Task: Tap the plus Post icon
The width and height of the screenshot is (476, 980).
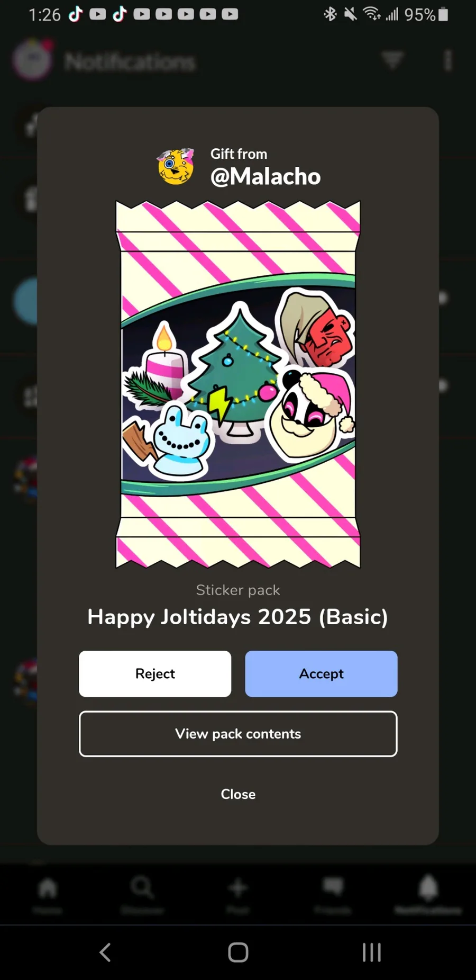Action: pyautogui.click(x=237, y=888)
